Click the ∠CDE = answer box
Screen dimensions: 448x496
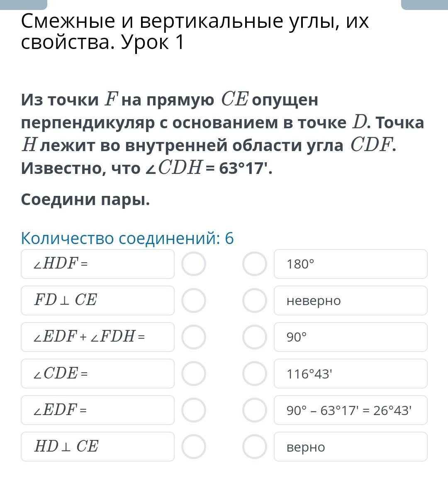point(97,374)
